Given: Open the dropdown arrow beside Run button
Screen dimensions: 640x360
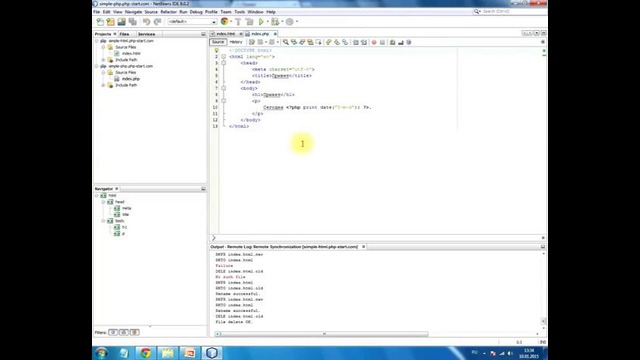Looking at the screenshot, I should click(268, 22).
